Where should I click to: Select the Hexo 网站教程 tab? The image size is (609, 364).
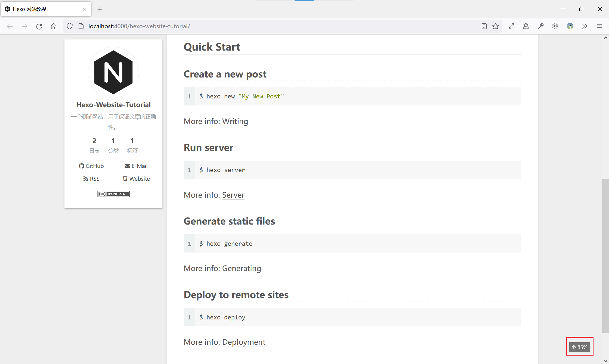(41, 9)
